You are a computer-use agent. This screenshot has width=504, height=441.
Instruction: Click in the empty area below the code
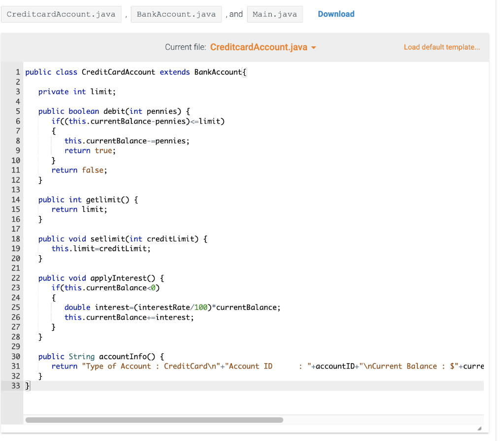197,404
